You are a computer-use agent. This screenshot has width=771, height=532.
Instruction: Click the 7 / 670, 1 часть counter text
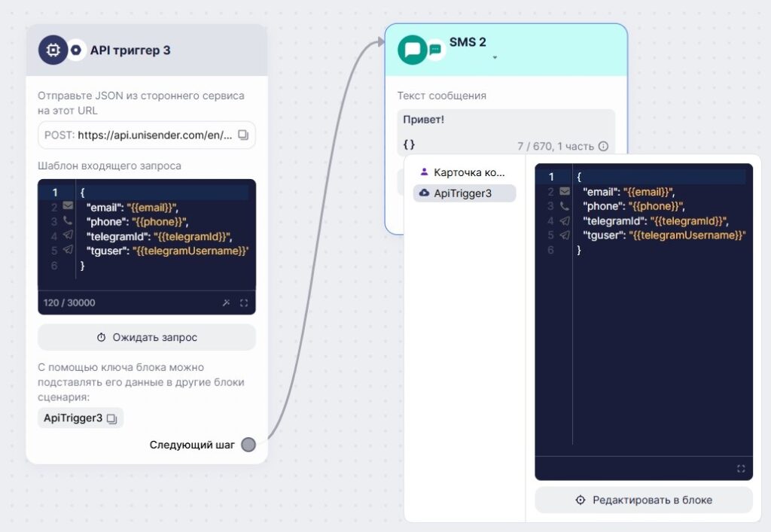[556, 147]
